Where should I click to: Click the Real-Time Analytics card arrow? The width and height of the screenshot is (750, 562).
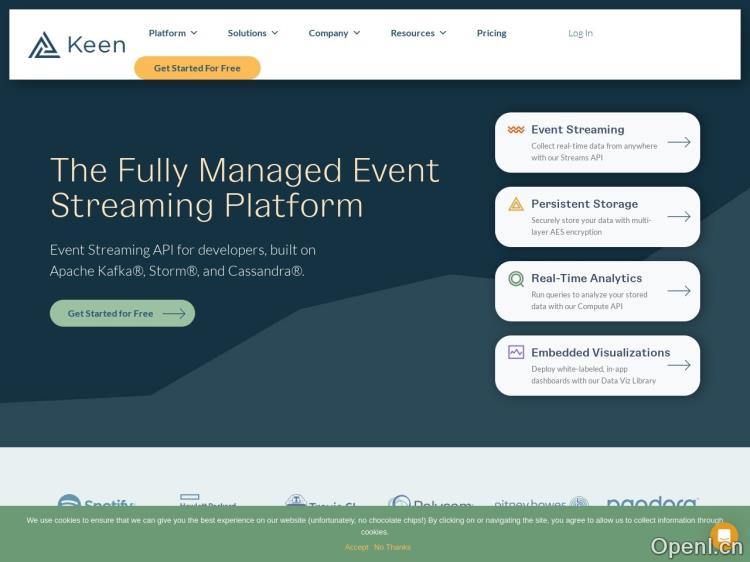point(679,291)
